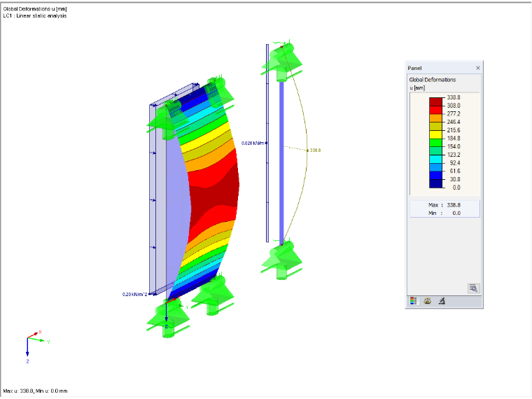
Task: Click the 30.8 legend scale value
Action: point(455,179)
